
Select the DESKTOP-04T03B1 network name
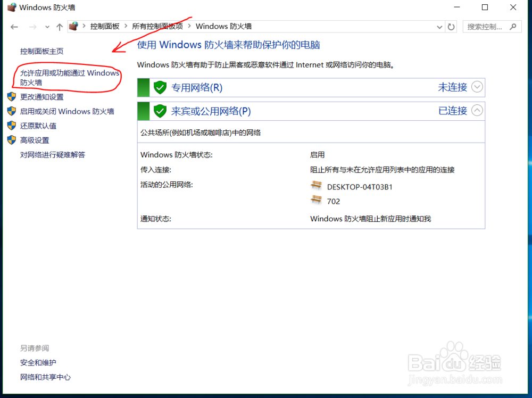pos(360,187)
